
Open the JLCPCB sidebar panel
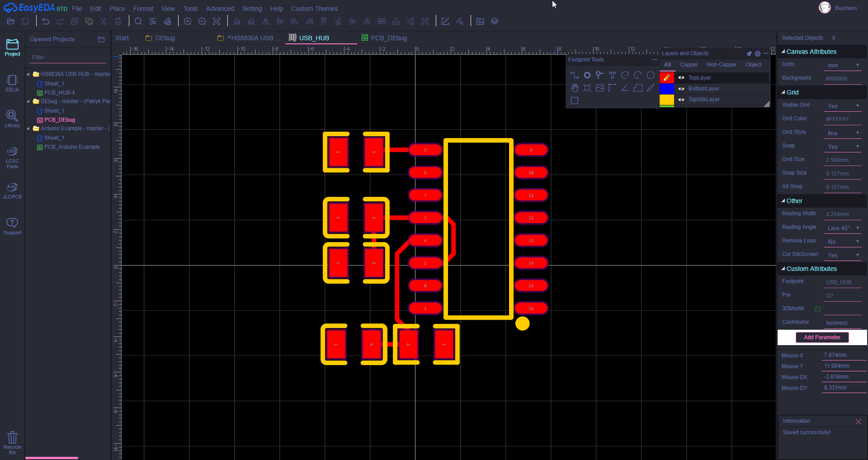click(x=12, y=191)
